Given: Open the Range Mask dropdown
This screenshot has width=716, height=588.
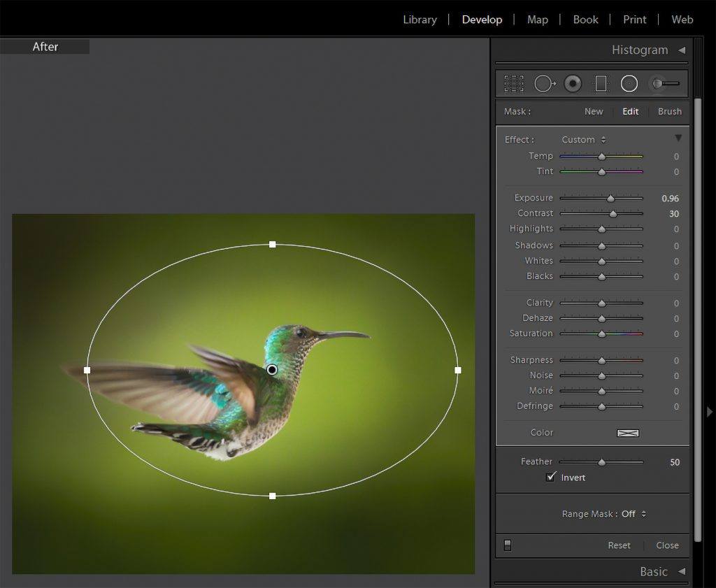Looking at the screenshot, I should click(x=633, y=514).
